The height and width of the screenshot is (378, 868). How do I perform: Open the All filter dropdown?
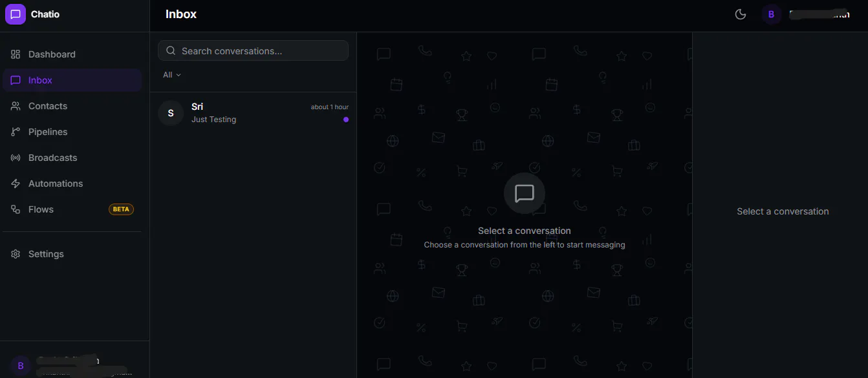tap(172, 75)
